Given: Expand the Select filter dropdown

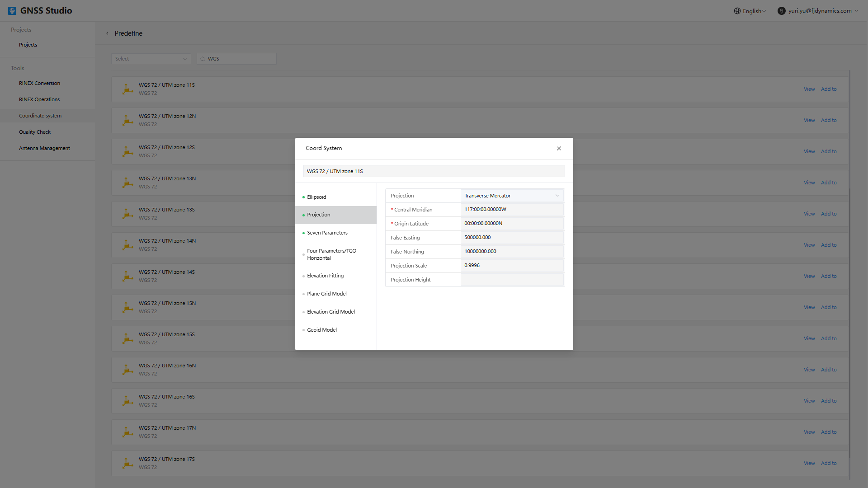Looking at the screenshot, I should click(151, 59).
